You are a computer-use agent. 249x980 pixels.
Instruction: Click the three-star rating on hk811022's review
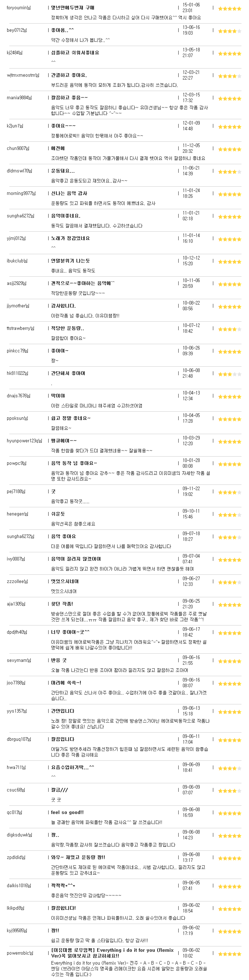coord(230,374)
